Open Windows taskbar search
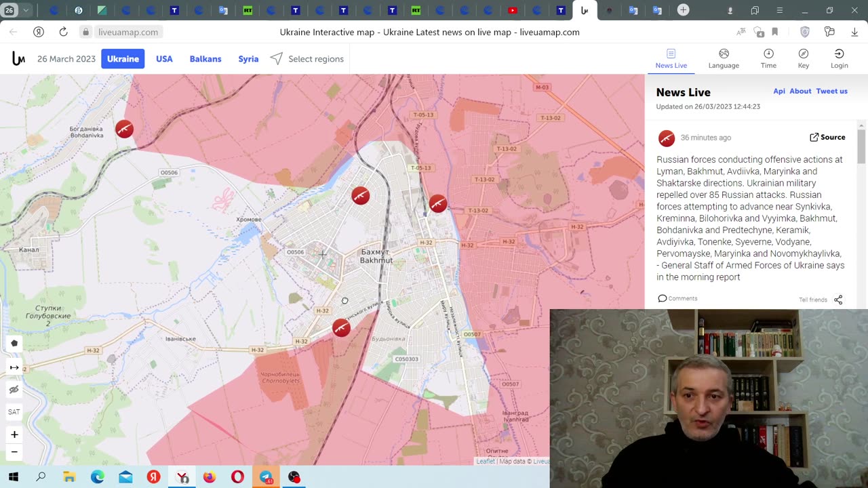The width and height of the screenshot is (868, 488). click(41, 477)
